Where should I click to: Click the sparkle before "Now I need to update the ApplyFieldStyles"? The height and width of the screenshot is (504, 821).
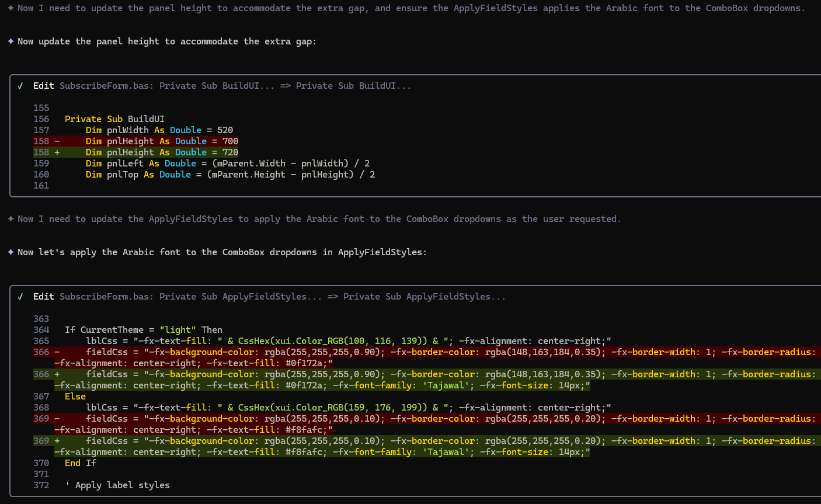[11, 219]
